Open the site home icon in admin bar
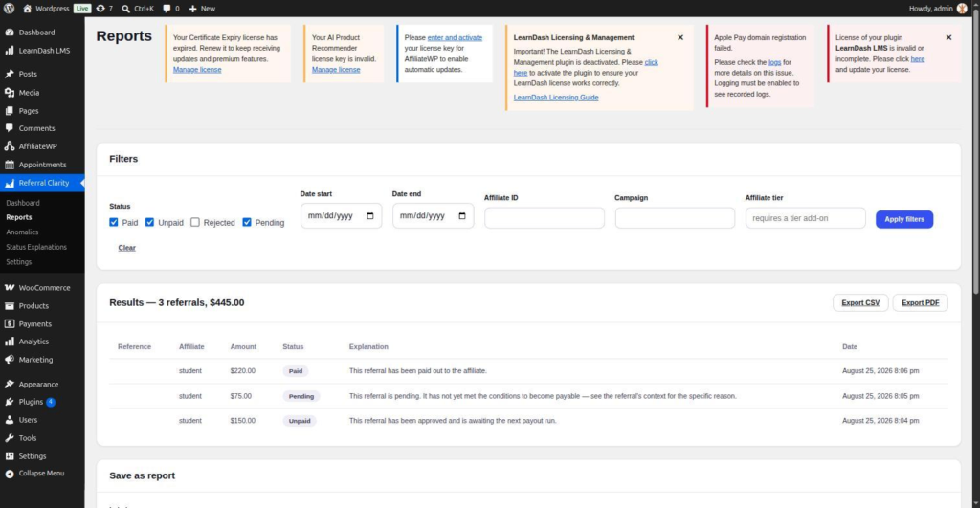980x508 pixels. pos(27,8)
